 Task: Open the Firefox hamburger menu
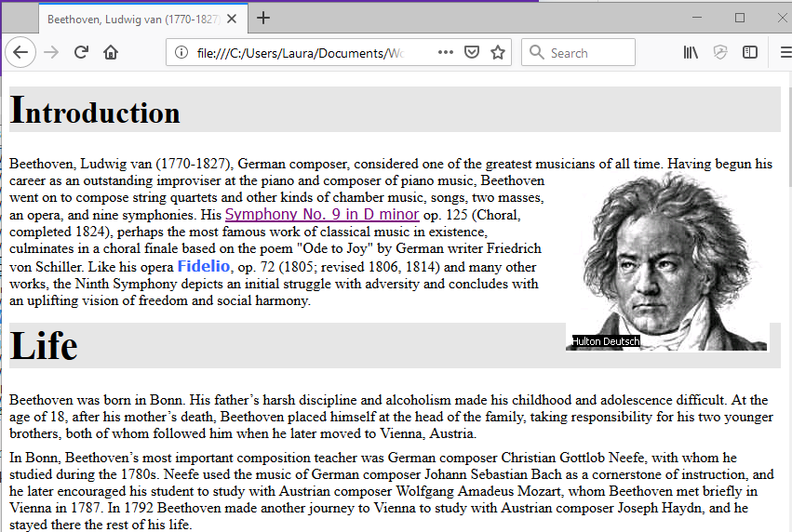point(785,52)
